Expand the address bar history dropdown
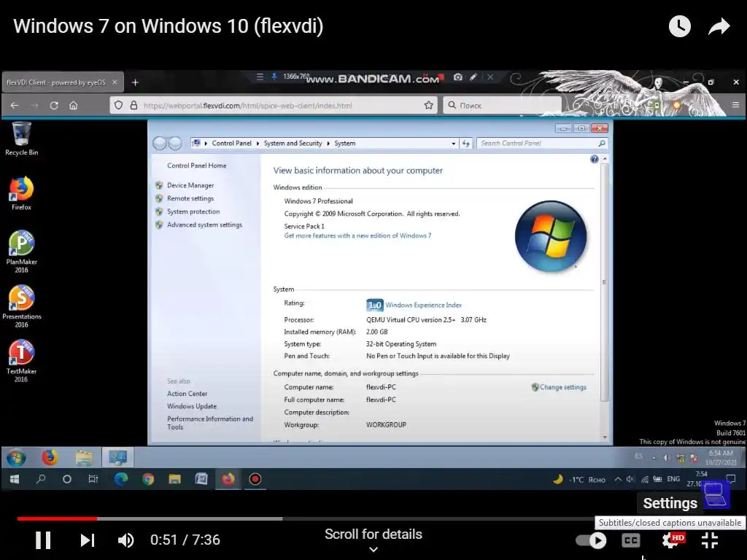747x560 pixels. click(x=454, y=144)
